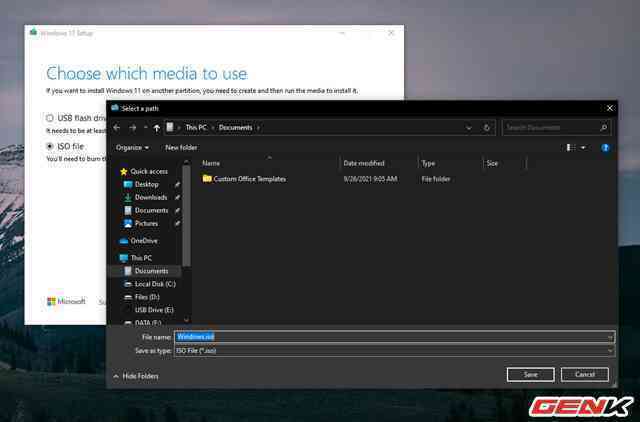Screen dimensions: 640x422
Task: Change the view layout icon
Action: 571,147
